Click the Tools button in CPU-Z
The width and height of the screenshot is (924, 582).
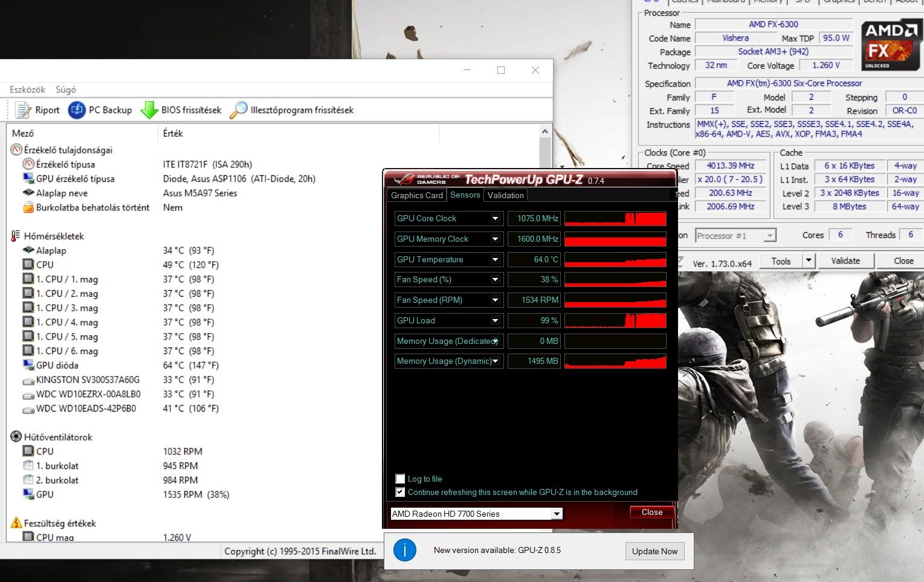point(781,260)
